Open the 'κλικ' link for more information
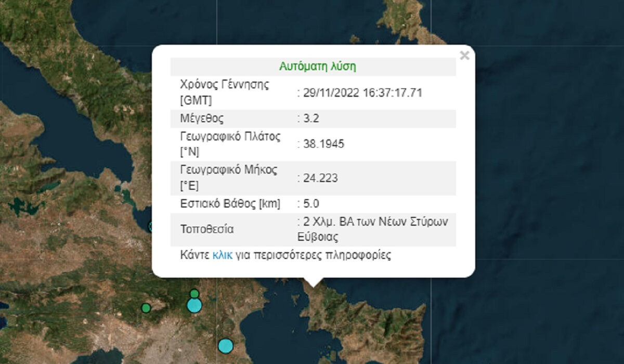This screenshot has height=364, width=624. pyautogui.click(x=223, y=255)
